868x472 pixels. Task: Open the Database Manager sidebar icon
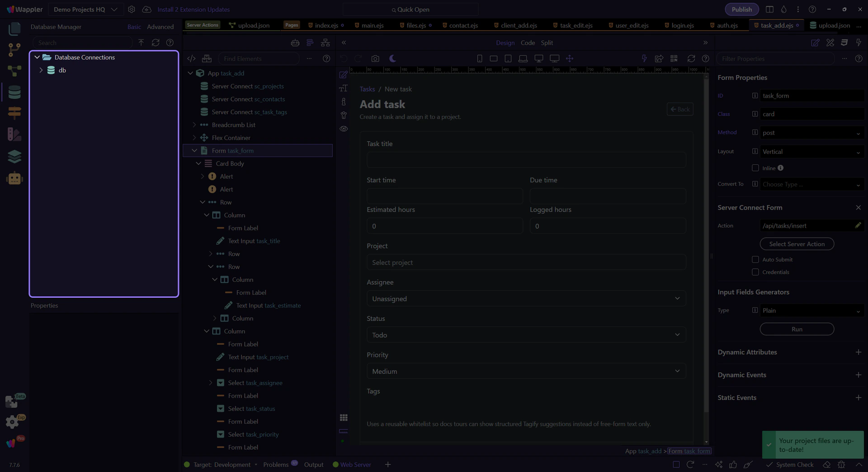(14, 92)
